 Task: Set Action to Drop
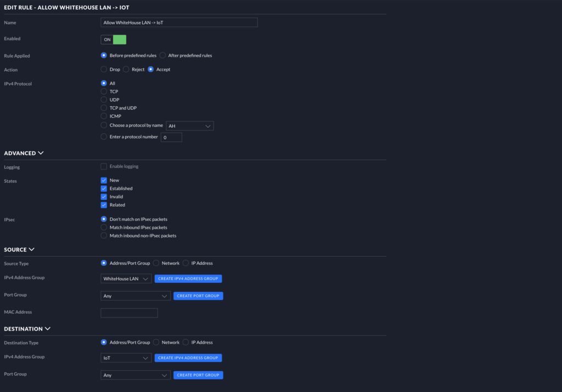tap(104, 70)
